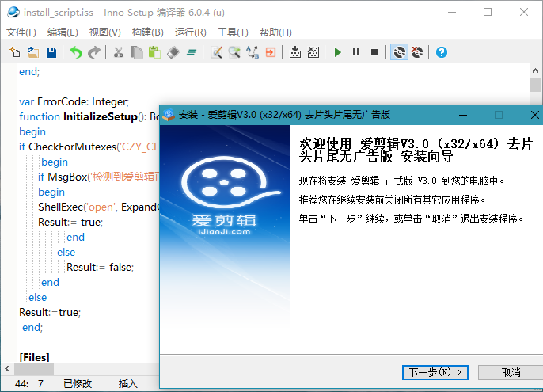Open the 工具(T) menu
Image resolution: width=543 pixels, height=392 pixels.
[233, 32]
